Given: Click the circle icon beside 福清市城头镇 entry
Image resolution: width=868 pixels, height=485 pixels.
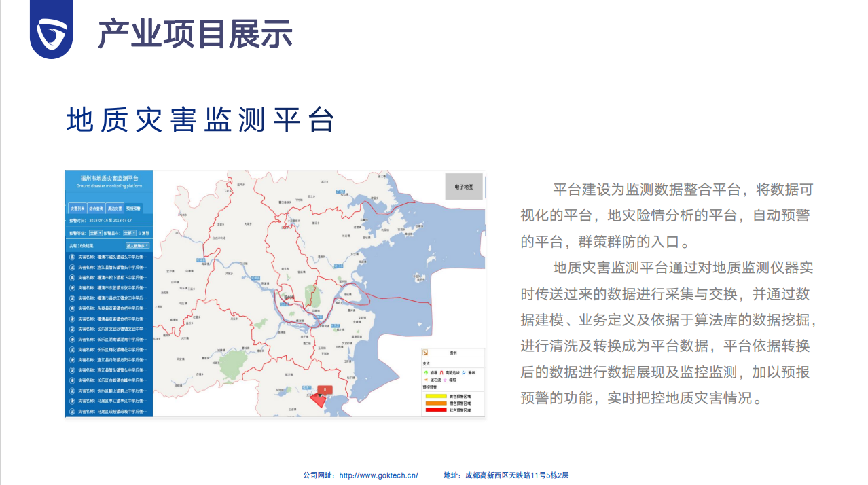Looking at the screenshot, I should [x=71, y=257].
